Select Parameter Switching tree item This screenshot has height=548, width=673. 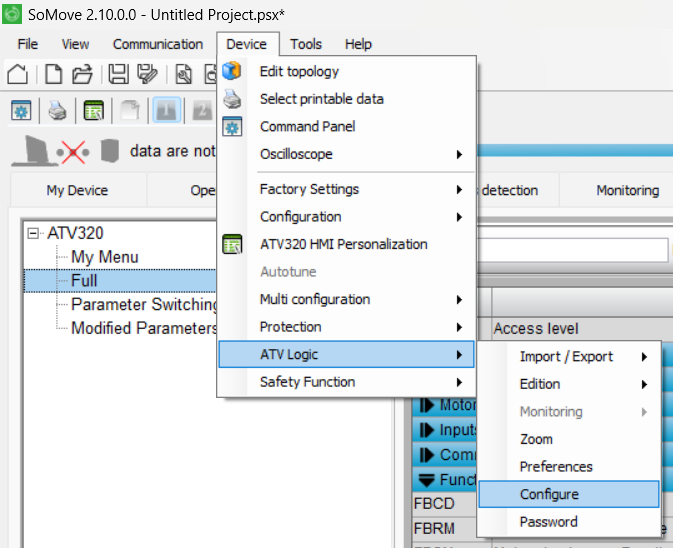(144, 304)
